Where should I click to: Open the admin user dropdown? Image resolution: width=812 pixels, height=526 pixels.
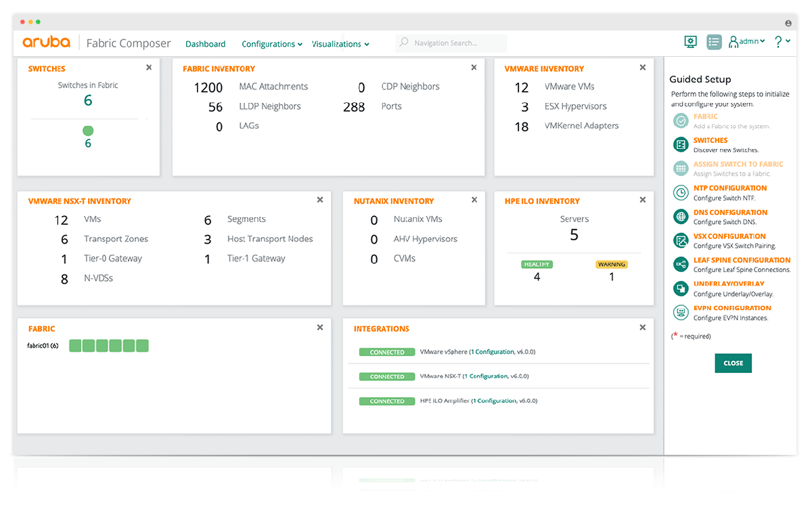click(746, 41)
